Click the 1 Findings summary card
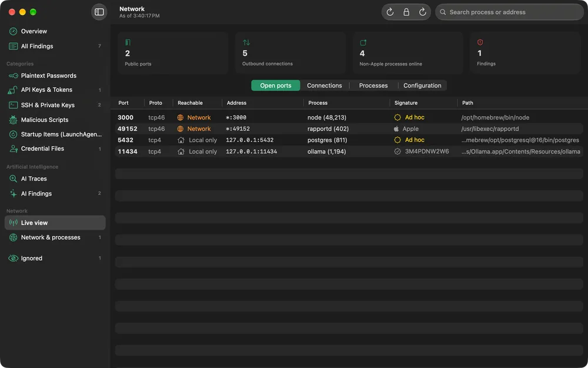This screenshot has width=588, height=368. (x=525, y=53)
